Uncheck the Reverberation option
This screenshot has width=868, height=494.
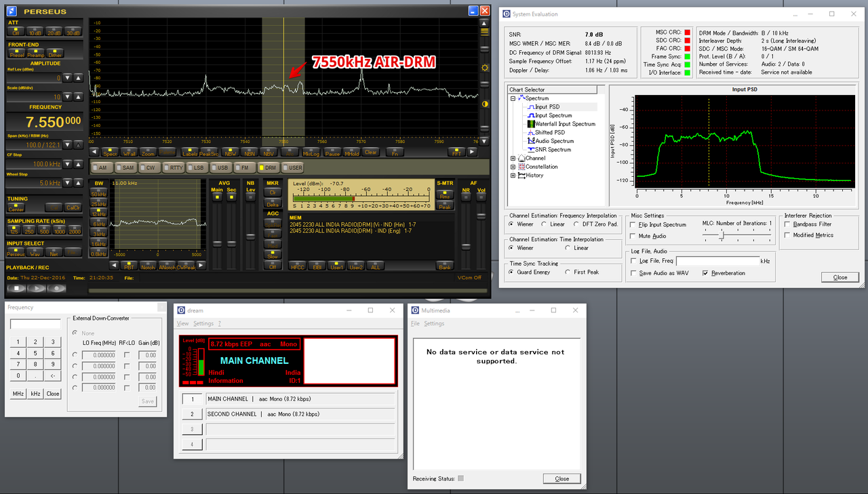coord(705,273)
